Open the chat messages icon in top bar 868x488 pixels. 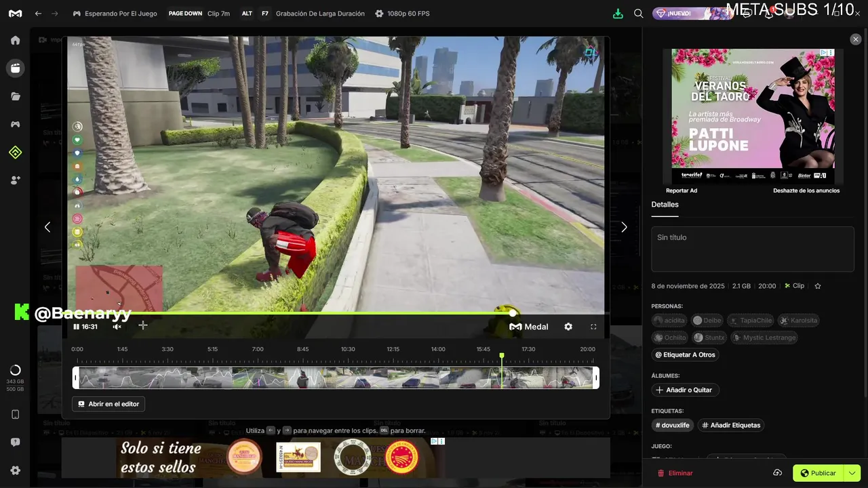[747, 14]
